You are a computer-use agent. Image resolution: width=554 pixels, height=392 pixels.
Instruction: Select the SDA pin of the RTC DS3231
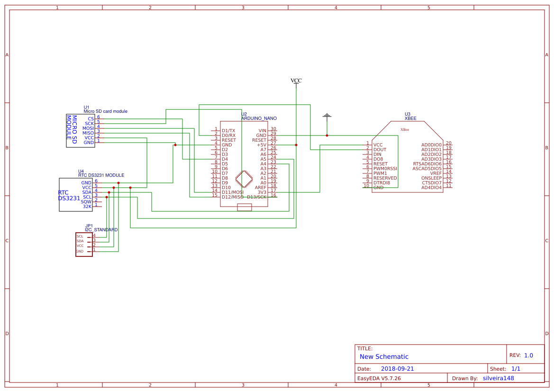pyautogui.click(x=87, y=192)
